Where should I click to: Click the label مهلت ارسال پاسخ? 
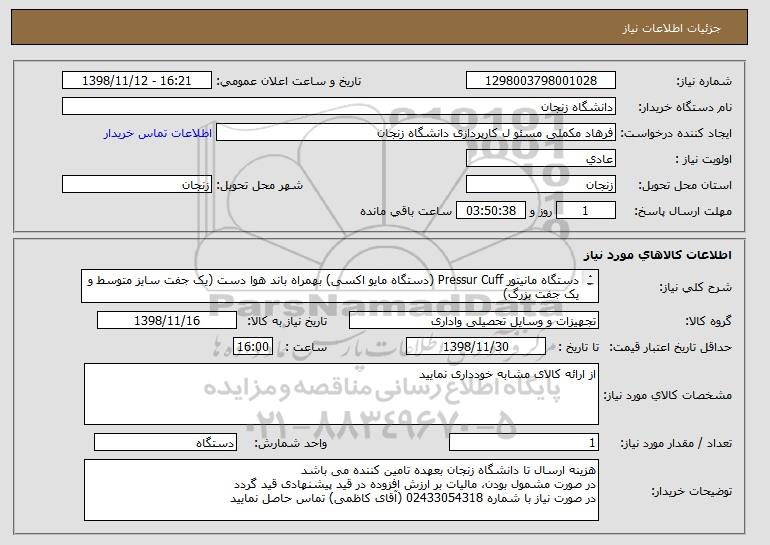[x=683, y=211]
